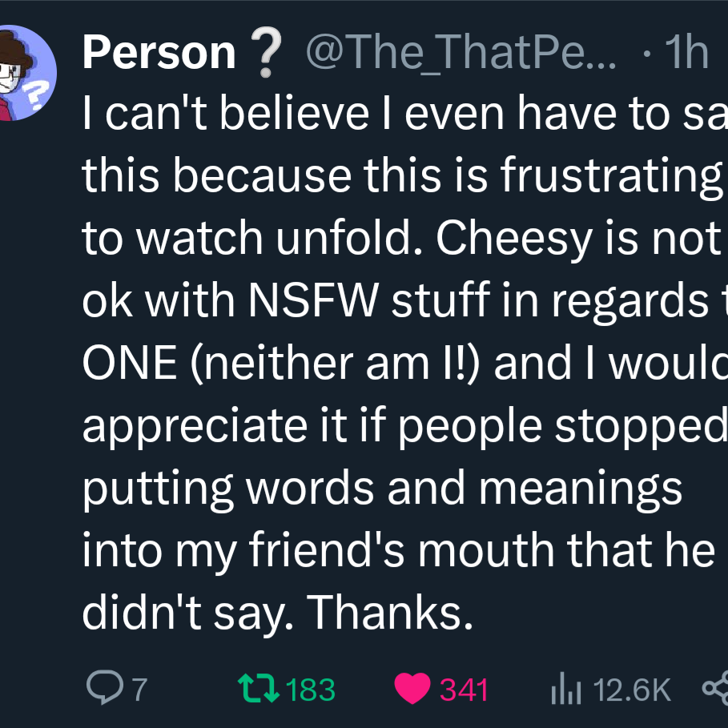The height and width of the screenshot is (728, 728).
Task: Click the question mark emoji beside Person
Action: tap(266, 54)
